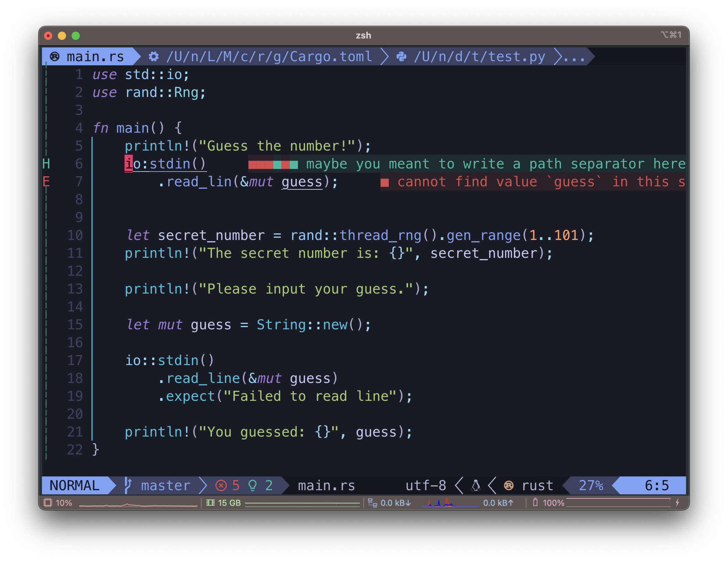Click the error count icon showing 5
The height and width of the screenshot is (561, 728).
(x=221, y=486)
